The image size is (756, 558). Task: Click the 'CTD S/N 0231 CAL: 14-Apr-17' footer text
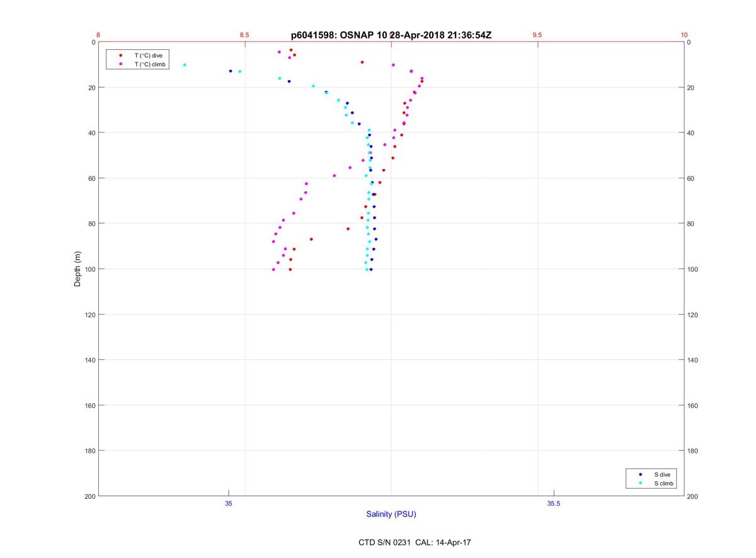[415, 542]
